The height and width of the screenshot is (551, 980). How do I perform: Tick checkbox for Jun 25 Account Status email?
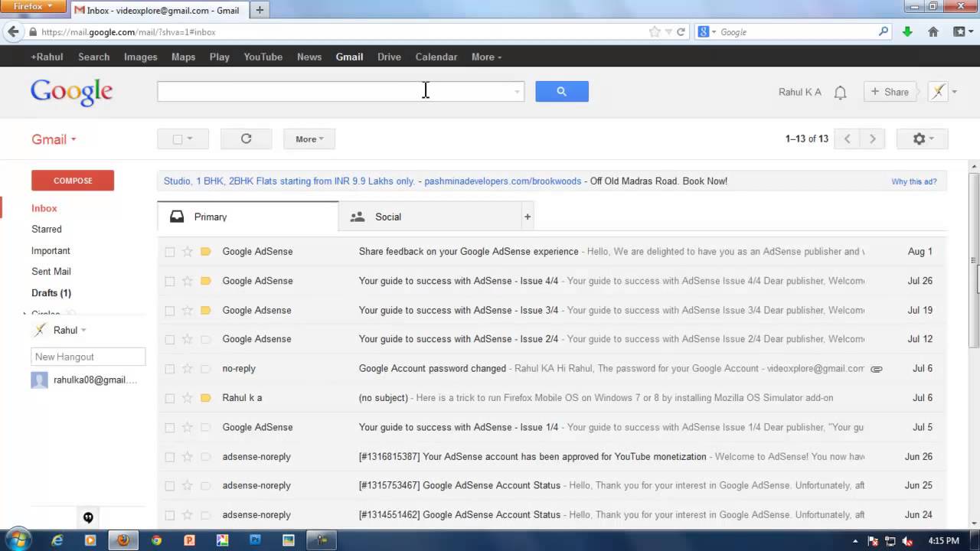(x=170, y=486)
